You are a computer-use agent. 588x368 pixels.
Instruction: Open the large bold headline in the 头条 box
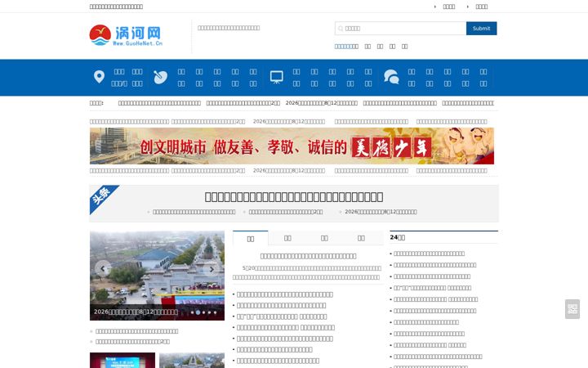click(x=294, y=197)
